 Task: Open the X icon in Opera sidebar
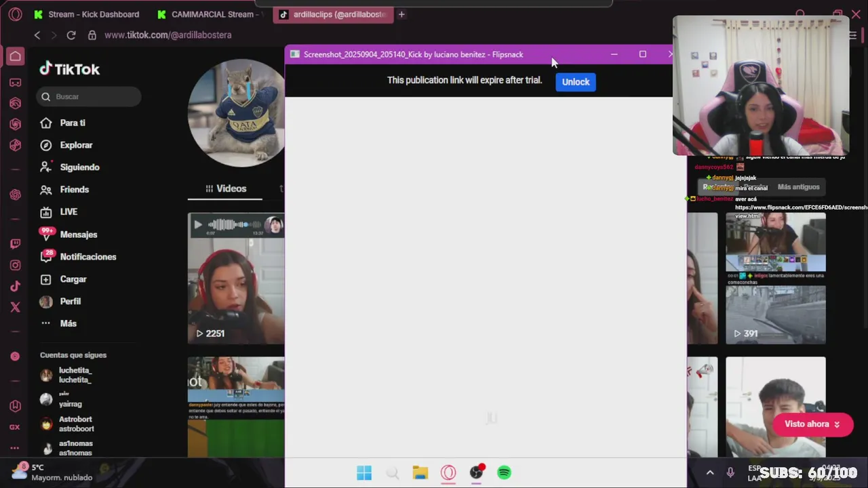[x=15, y=307]
